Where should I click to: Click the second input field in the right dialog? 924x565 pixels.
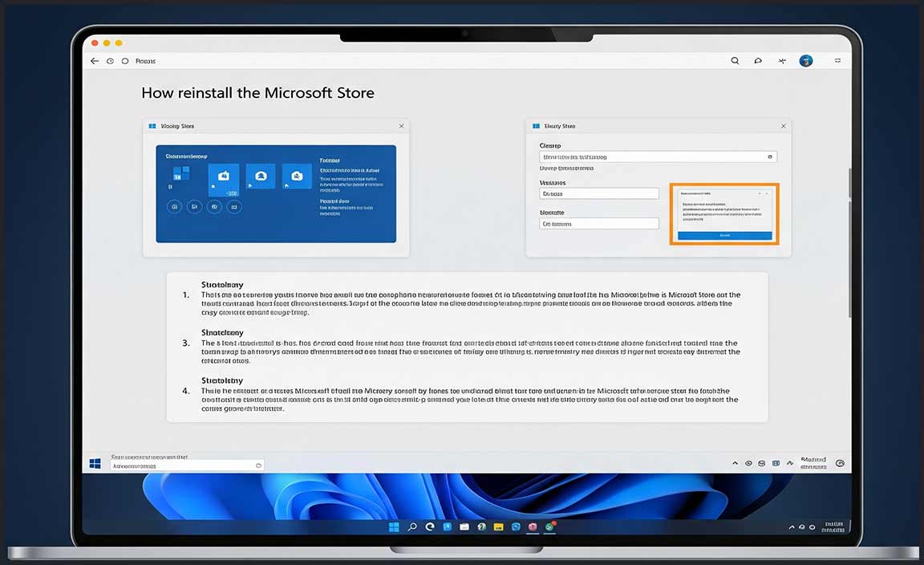599,193
